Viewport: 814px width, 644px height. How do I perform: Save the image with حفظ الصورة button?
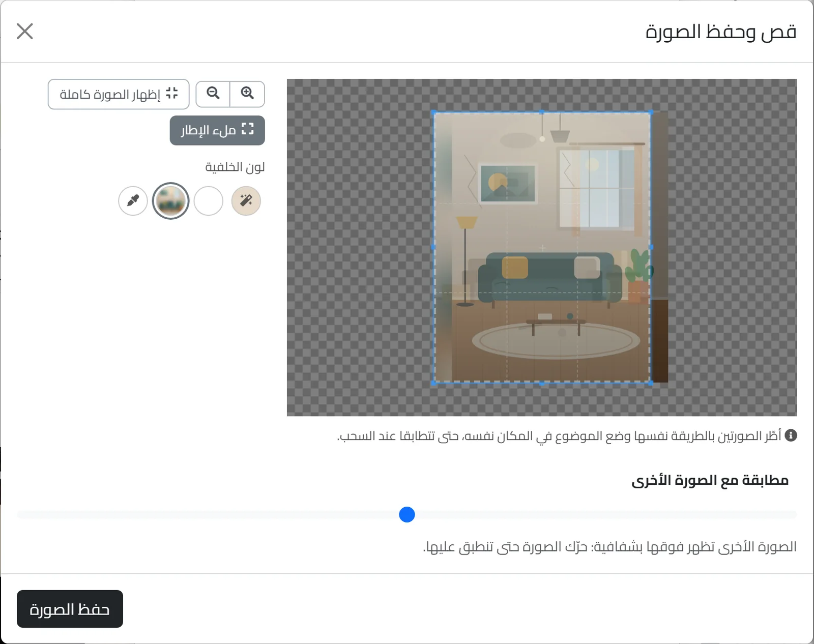(70, 609)
